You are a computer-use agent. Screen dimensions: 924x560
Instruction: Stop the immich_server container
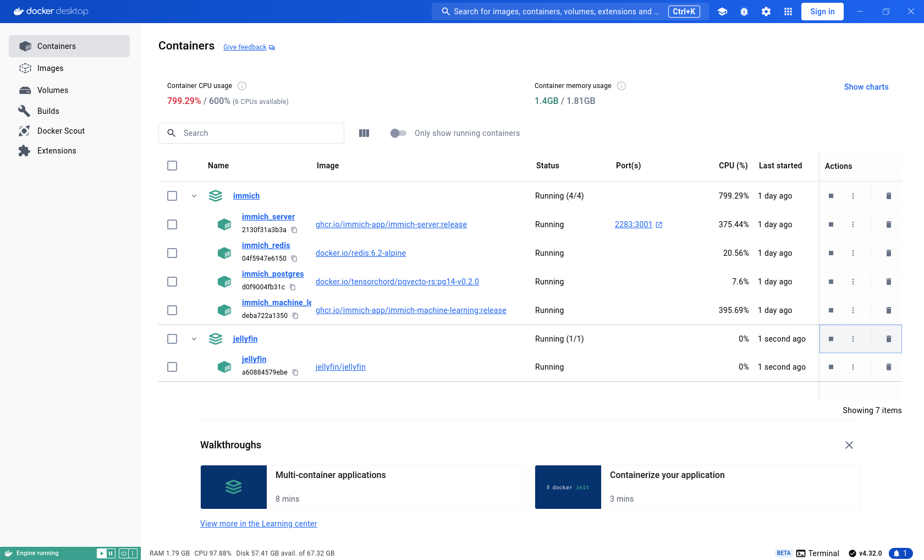pos(831,224)
